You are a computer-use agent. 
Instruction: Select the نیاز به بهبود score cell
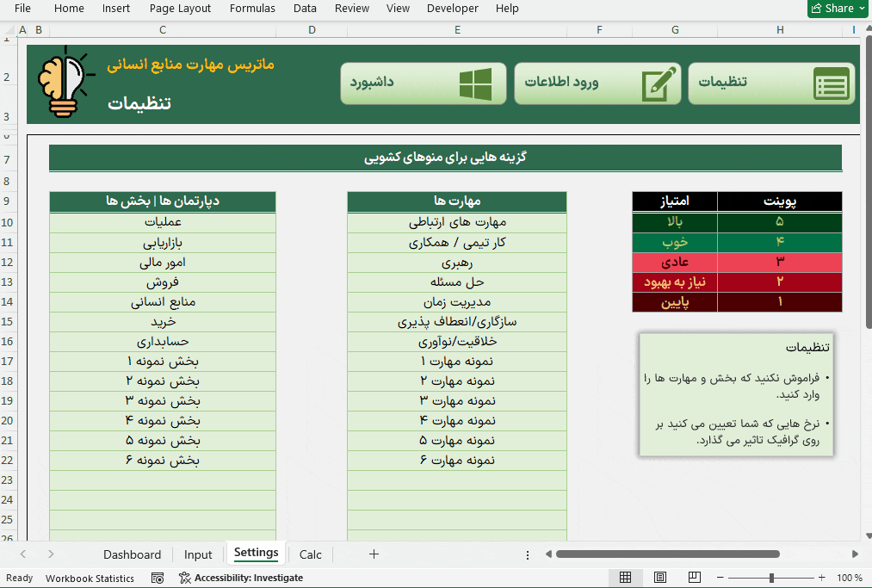(x=675, y=282)
